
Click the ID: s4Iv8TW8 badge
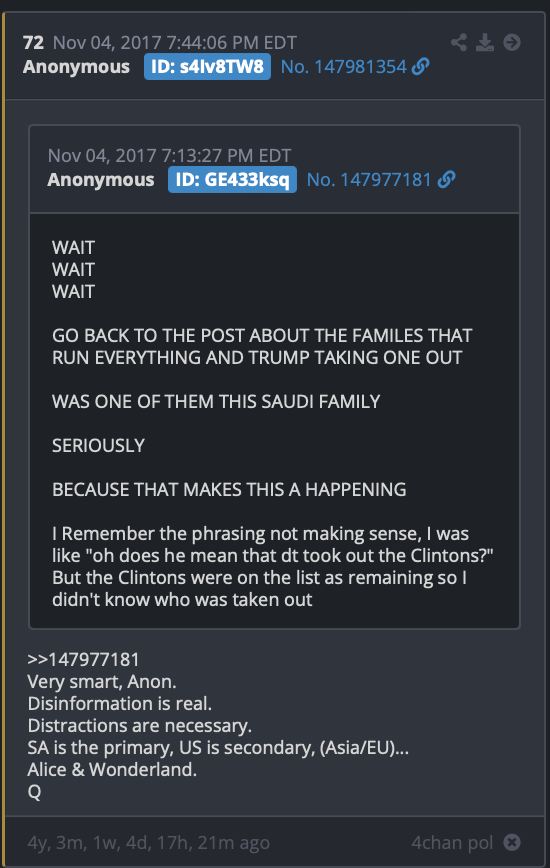point(207,66)
